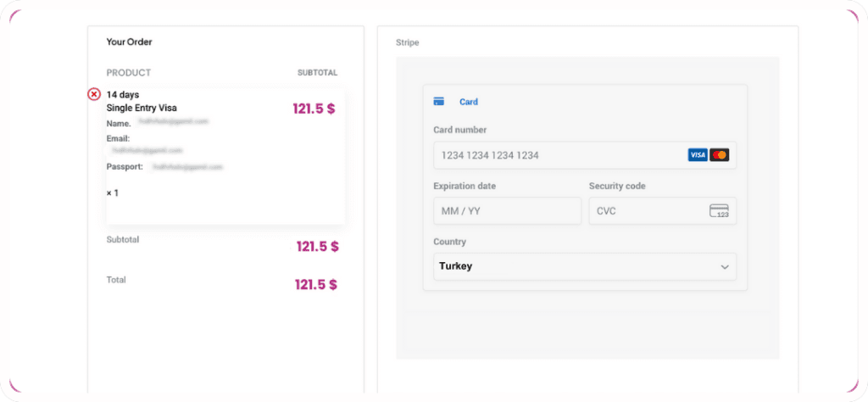Click the Single Entry Visa product name
Image resolution: width=868 pixels, height=402 pixels.
click(x=142, y=108)
